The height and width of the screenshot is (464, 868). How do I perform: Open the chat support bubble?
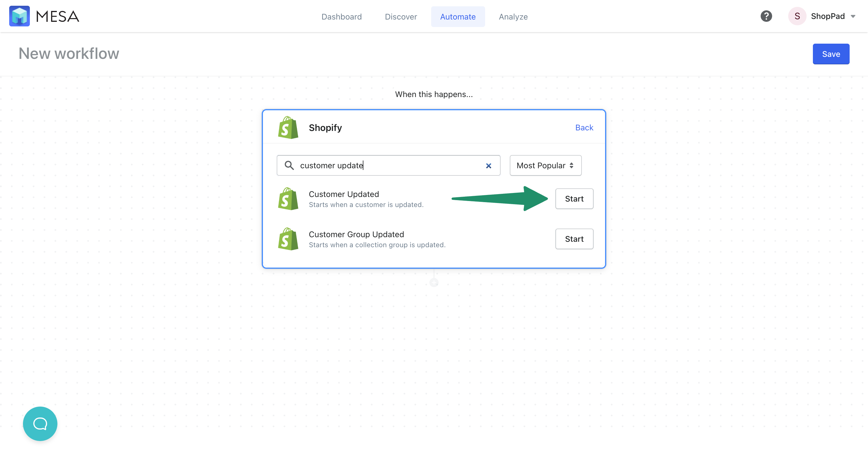(x=40, y=424)
